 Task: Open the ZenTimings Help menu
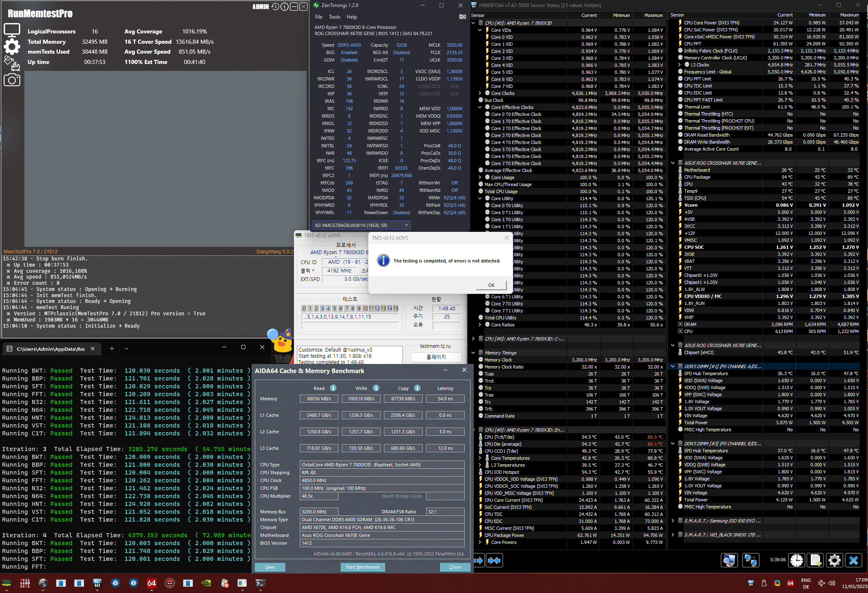tap(352, 17)
